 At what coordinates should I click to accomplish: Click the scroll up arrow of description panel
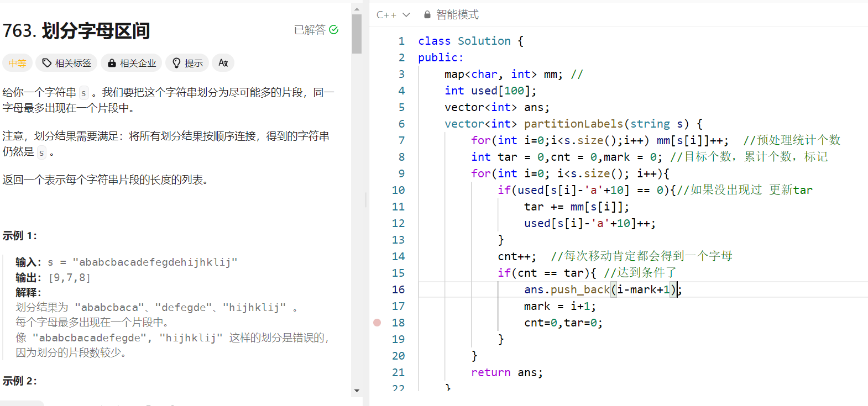pyautogui.click(x=357, y=9)
